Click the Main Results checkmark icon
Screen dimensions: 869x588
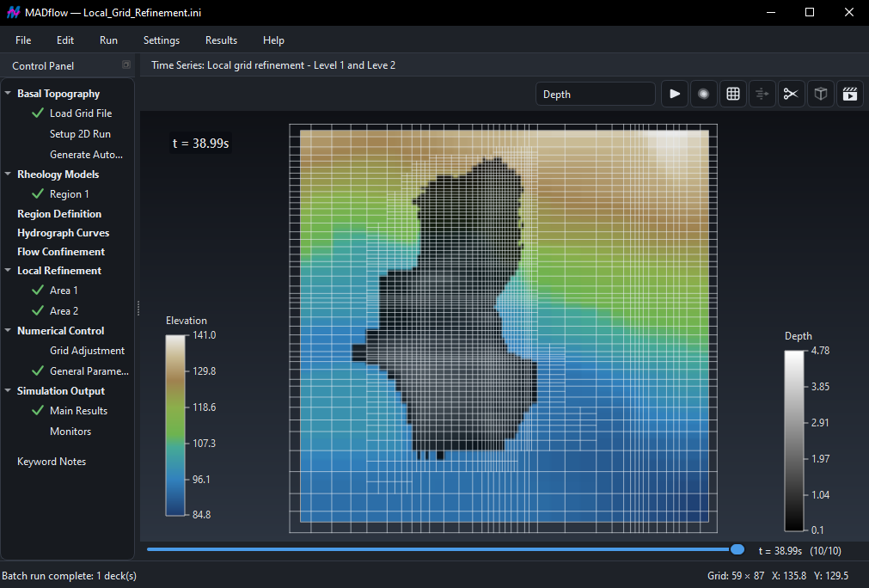(x=38, y=410)
